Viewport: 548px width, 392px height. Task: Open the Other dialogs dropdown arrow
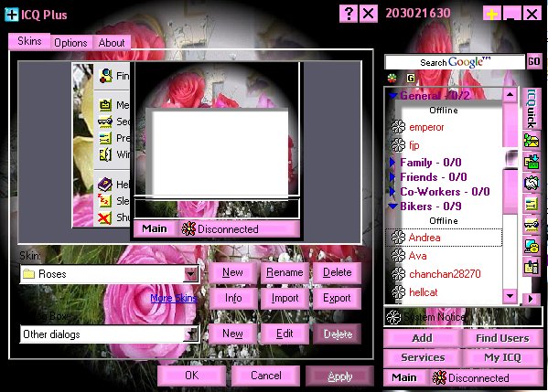coord(191,334)
